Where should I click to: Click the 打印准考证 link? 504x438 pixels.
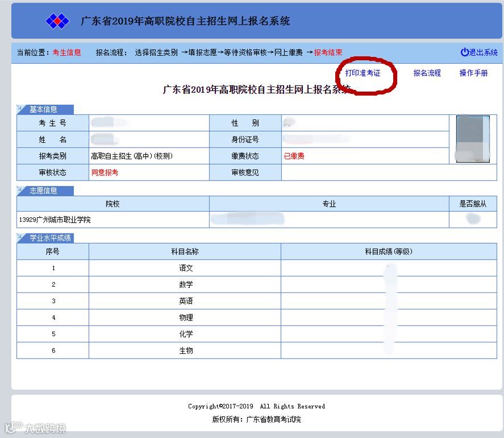363,73
